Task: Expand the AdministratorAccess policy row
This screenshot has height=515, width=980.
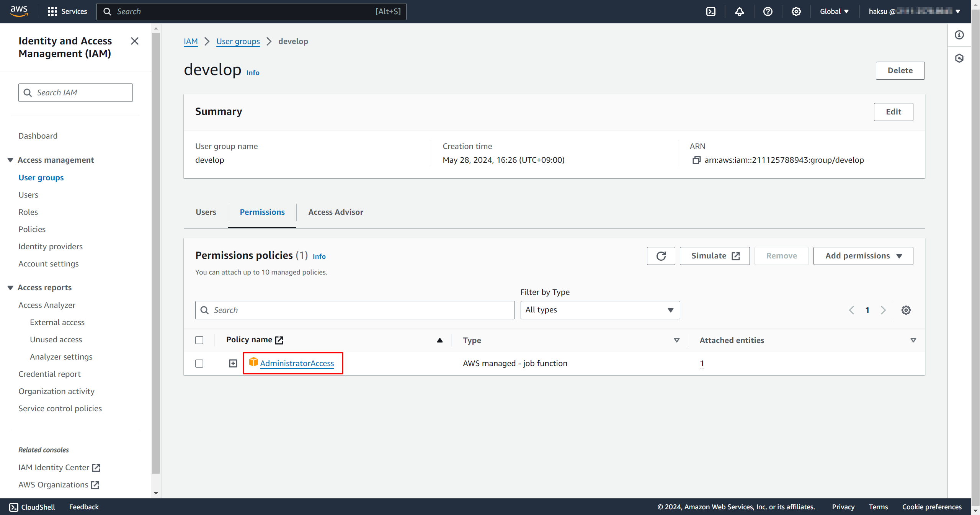Action: coord(233,363)
